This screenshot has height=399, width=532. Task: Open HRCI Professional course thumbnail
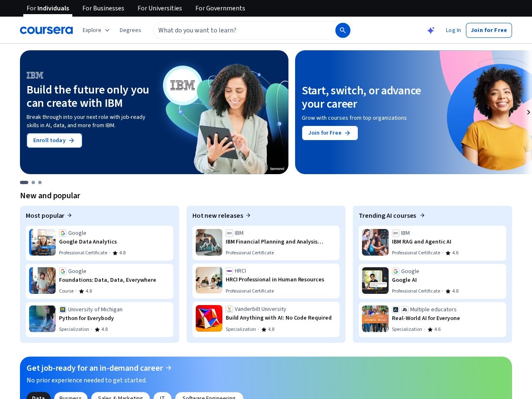click(209, 280)
